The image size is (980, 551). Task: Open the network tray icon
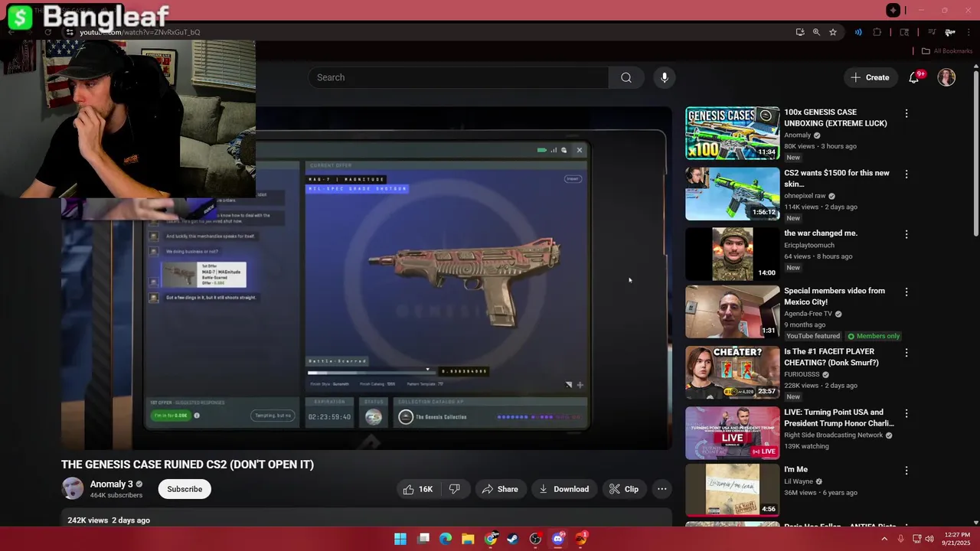point(916,539)
